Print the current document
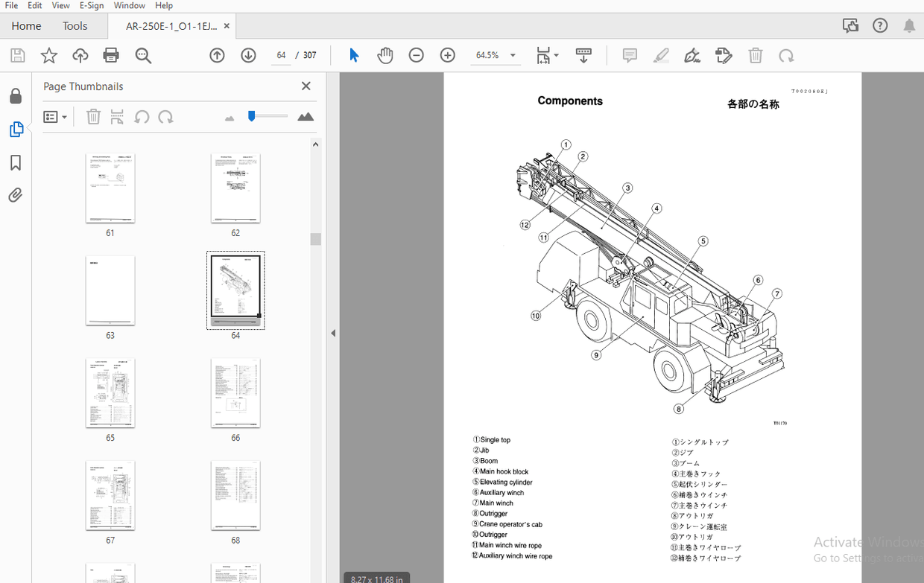Image resolution: width=924 pixels, height=583 pixels. 110,55
